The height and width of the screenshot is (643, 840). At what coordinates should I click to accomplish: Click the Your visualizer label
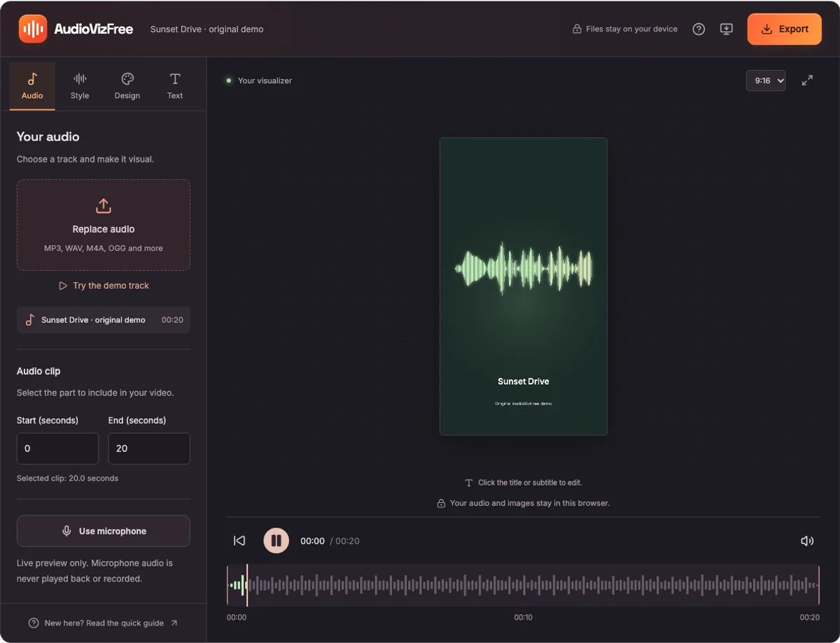tap(265, 81)
